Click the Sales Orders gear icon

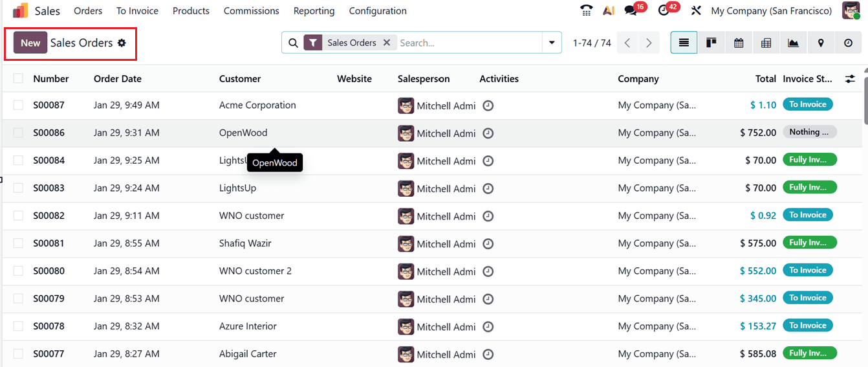(x=122, y=43)
